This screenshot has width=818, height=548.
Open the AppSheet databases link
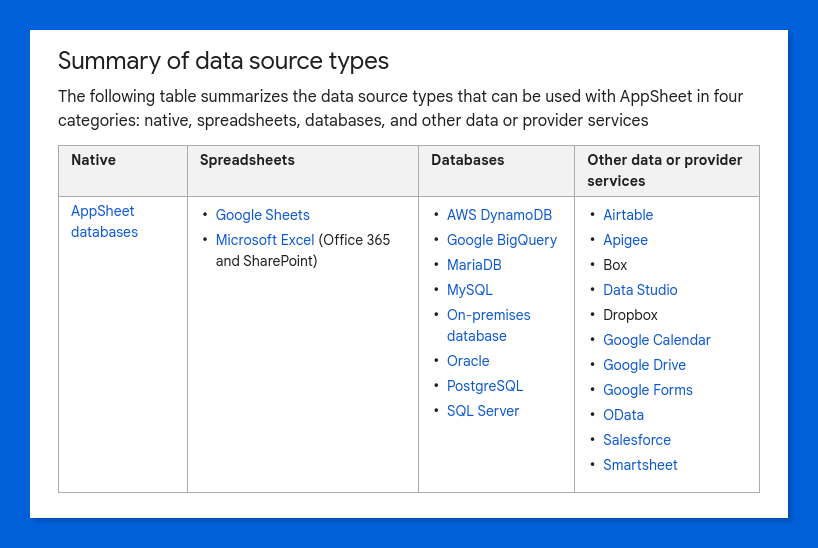coord(104,221)
